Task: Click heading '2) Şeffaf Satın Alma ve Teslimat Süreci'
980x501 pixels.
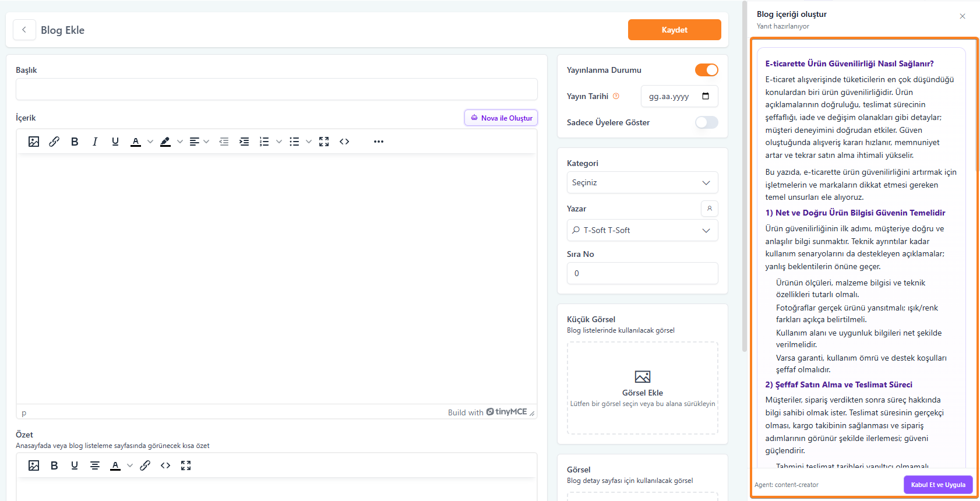Action: click(839, 384)
